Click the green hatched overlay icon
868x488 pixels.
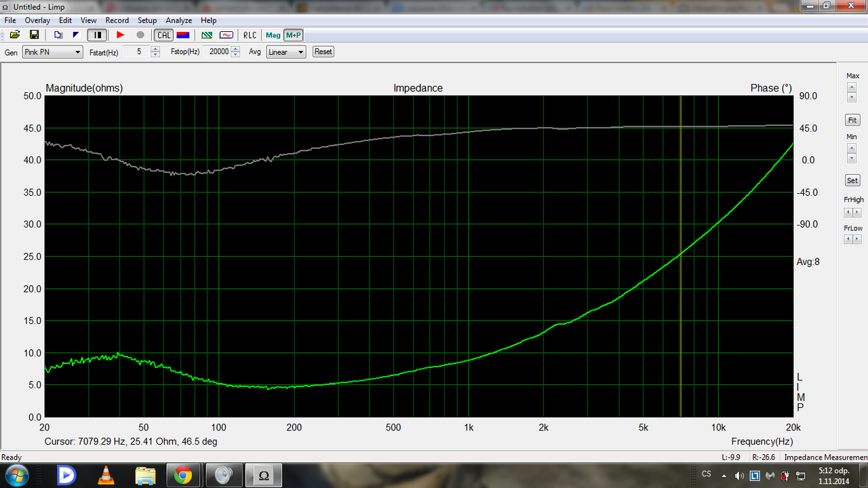click(x=208, y=35)
